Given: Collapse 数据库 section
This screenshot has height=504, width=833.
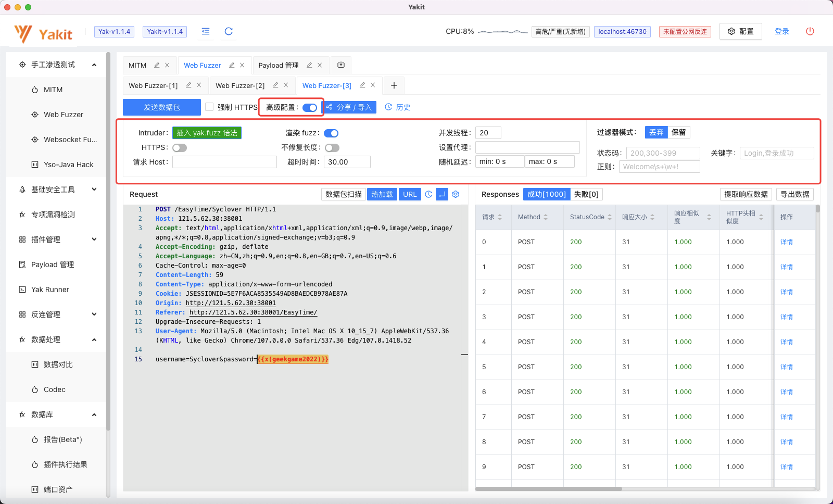Looking at the screenshot, I should [94, 414].
